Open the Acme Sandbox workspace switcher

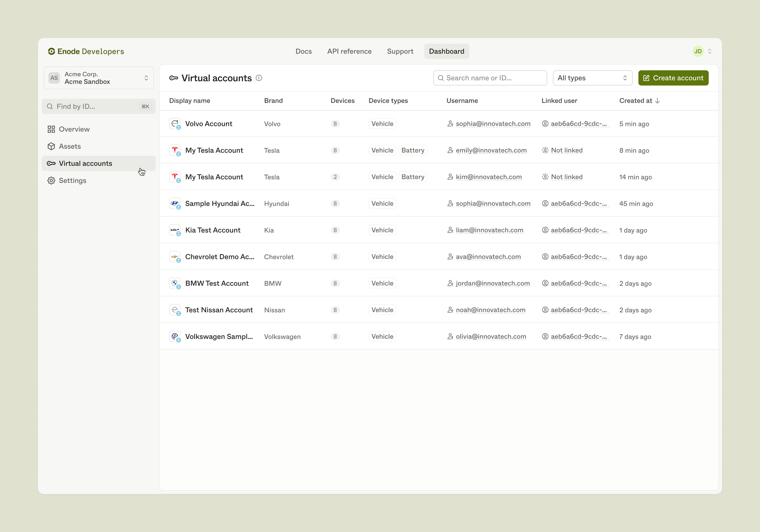(x=98, y=78)
